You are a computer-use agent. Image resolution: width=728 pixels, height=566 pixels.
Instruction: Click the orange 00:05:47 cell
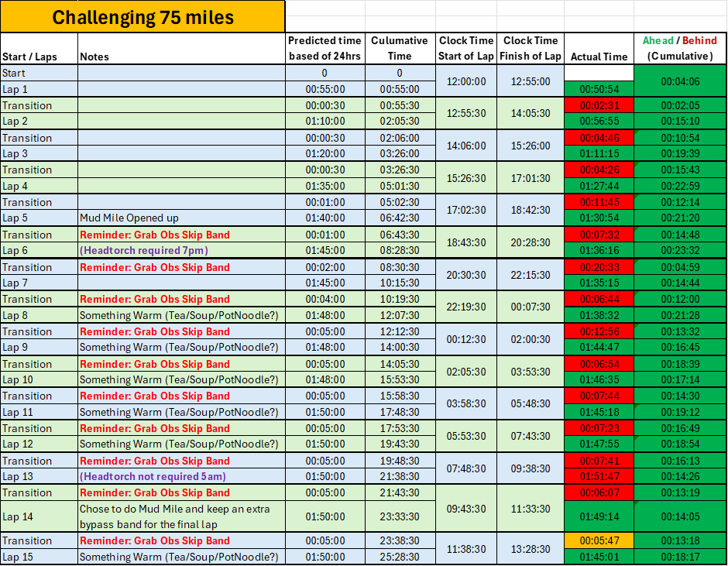tap(599, 540)
